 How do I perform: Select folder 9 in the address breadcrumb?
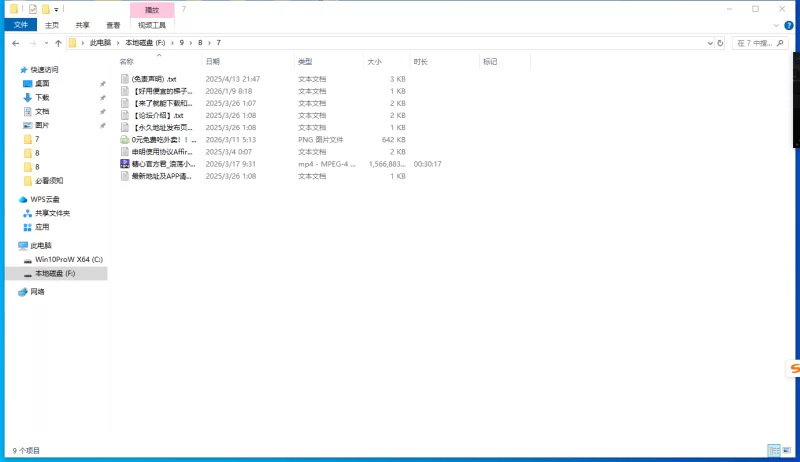click(181, 43)
